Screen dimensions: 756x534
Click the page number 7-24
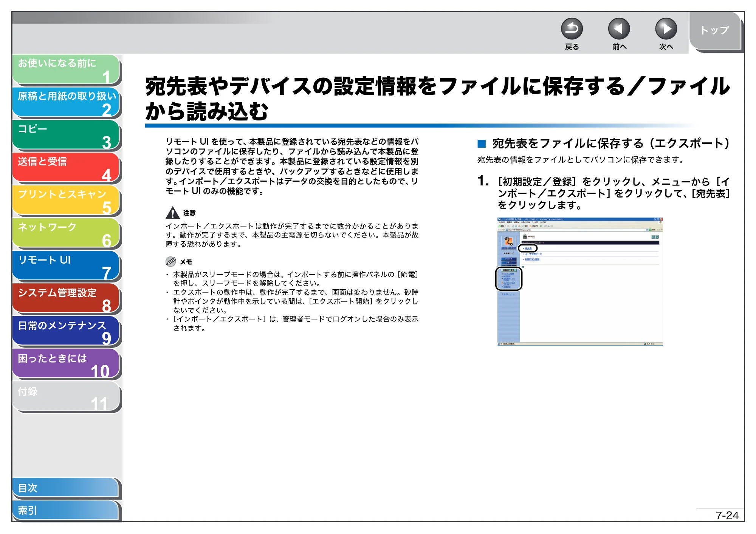(727, 515)
